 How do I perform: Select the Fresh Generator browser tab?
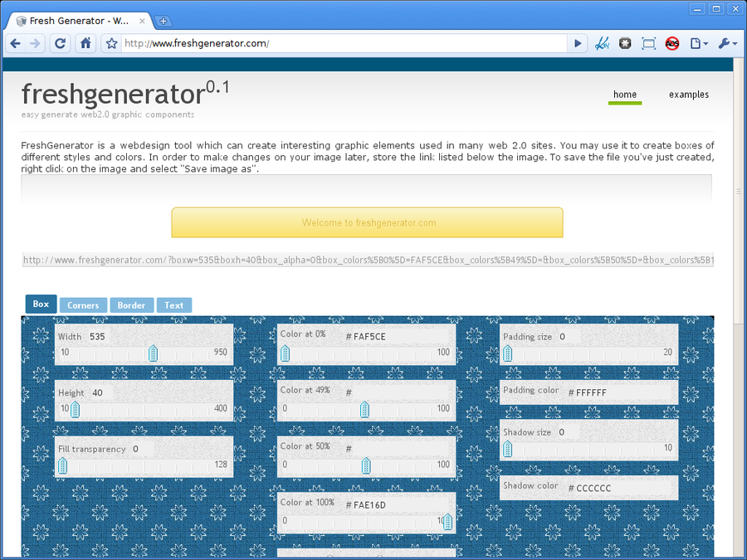pos(79,21)
